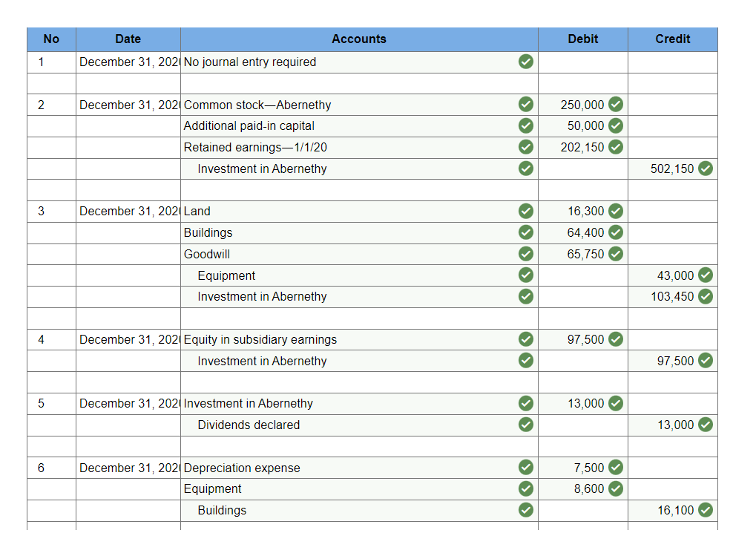Click checkmark next to 65,750 debit

point(615,253)
